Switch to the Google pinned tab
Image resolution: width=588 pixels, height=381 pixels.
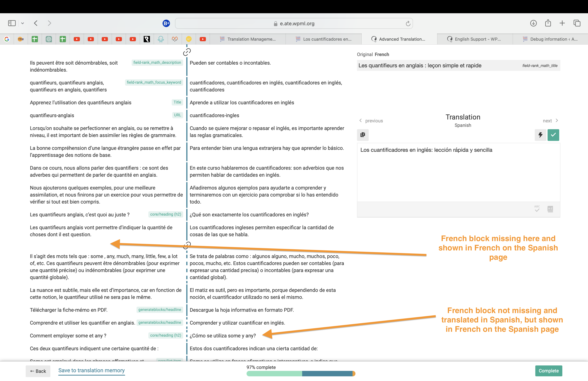click(7, 39)
